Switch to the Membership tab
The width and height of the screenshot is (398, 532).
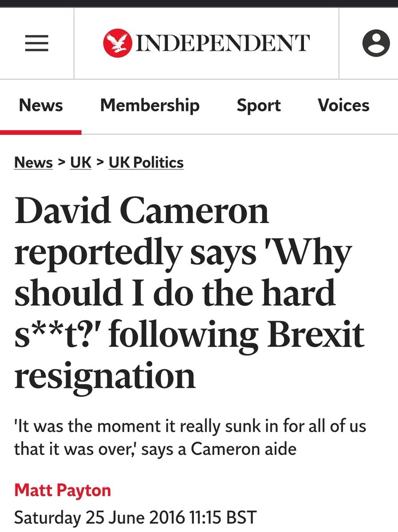(150, 106)
